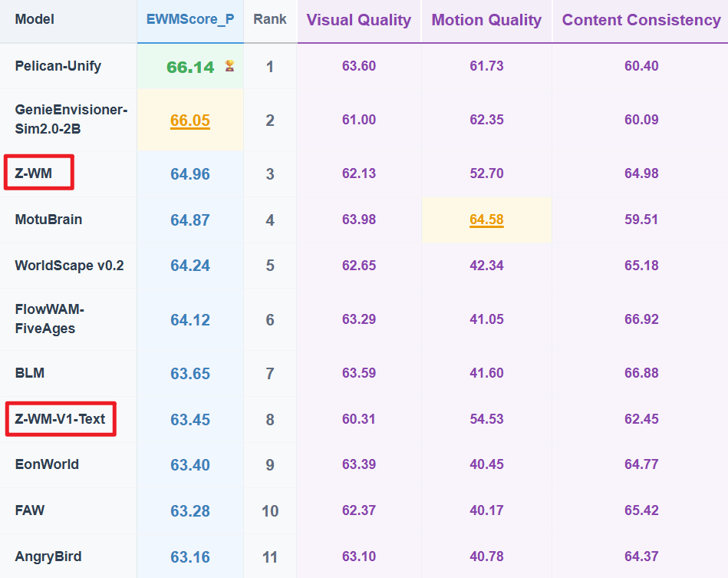The image size is (728, 578).
Task: Sort by the Visual Quality column header
Action: tap(359, 20)
